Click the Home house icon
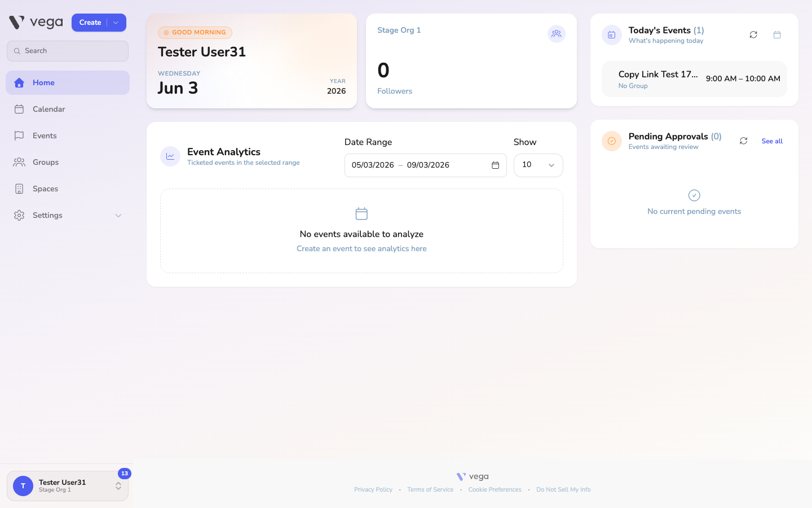Image resolution: width=812 pixels, height=508 pixels. [x=19, y=82]
